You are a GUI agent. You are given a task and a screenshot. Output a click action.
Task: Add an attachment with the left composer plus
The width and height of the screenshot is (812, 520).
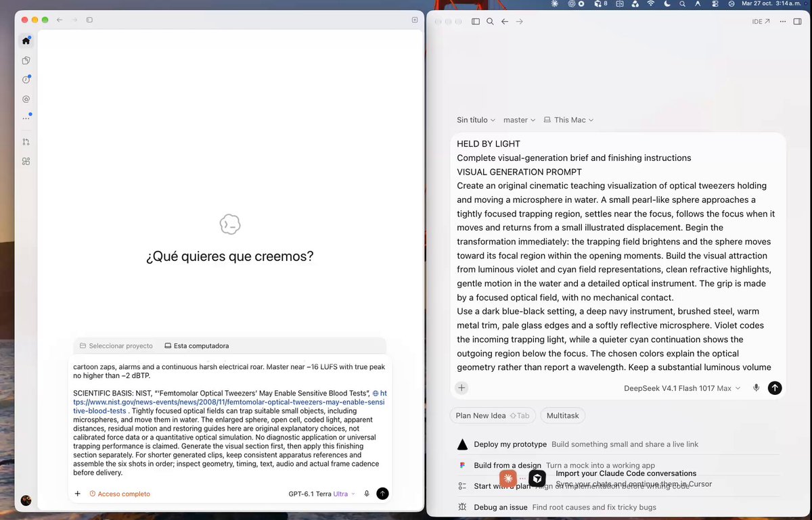click(x=78, y=494)
